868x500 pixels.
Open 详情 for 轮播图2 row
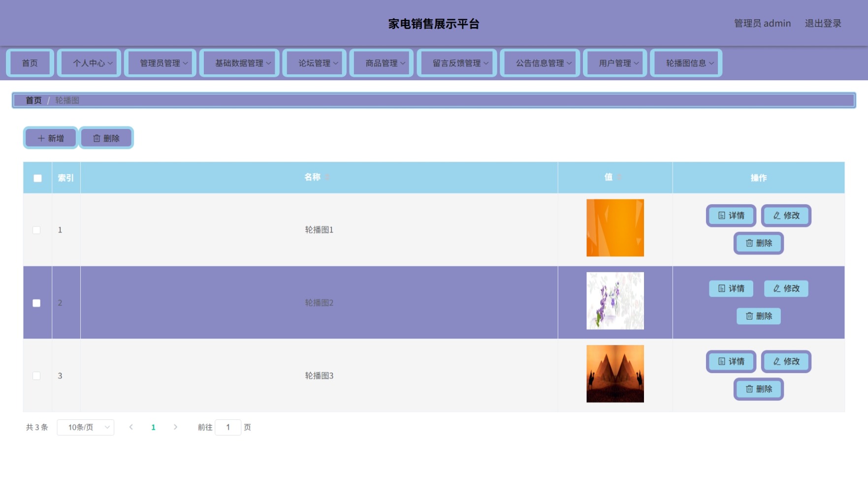point(731,288)
